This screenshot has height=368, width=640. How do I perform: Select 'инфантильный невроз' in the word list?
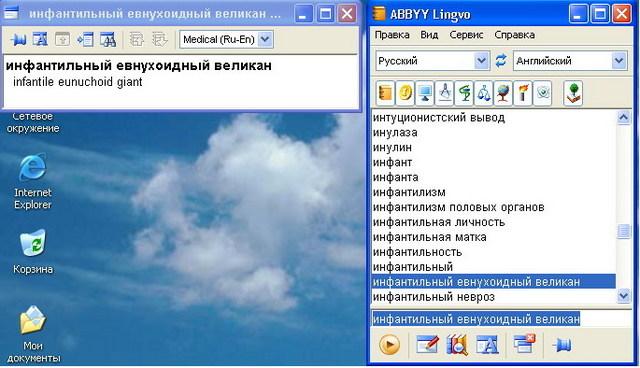(x=493, y=297)
